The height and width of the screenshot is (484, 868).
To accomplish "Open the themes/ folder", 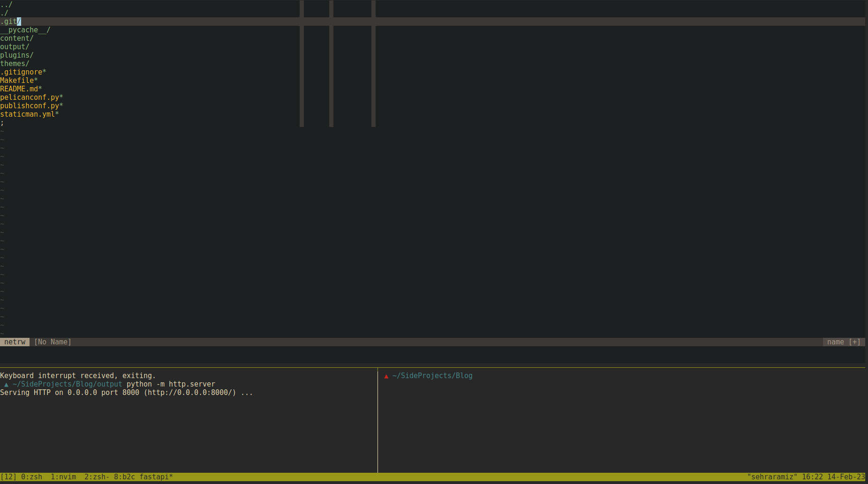I will coord(15,64).
